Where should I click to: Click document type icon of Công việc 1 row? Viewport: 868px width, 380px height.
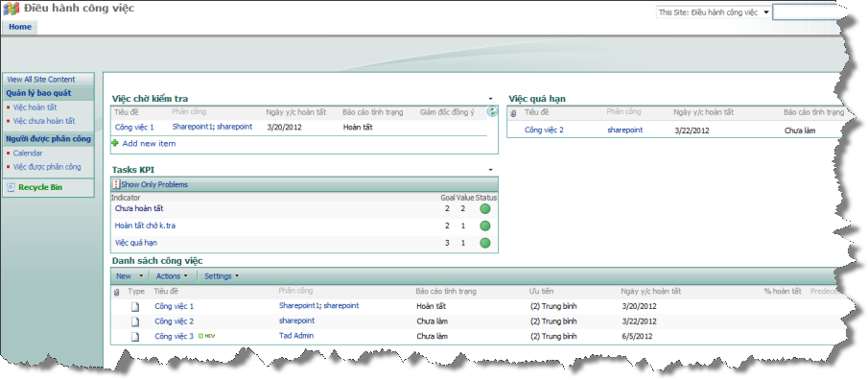[x=135, y=306]
